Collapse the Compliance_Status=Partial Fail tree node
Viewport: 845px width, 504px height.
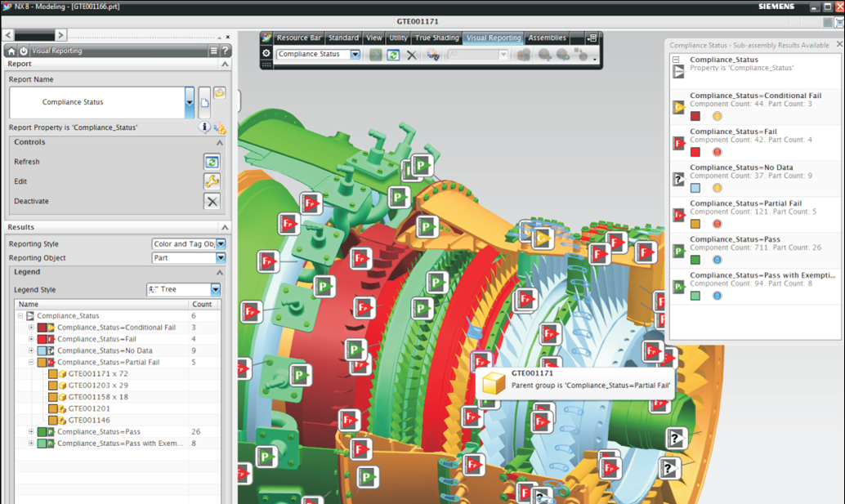click(32, 362)
